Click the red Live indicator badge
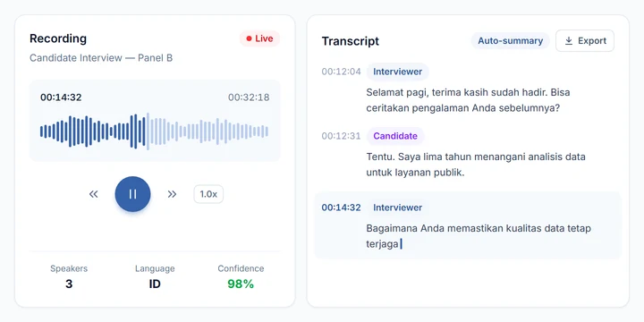 pos(259,38)
